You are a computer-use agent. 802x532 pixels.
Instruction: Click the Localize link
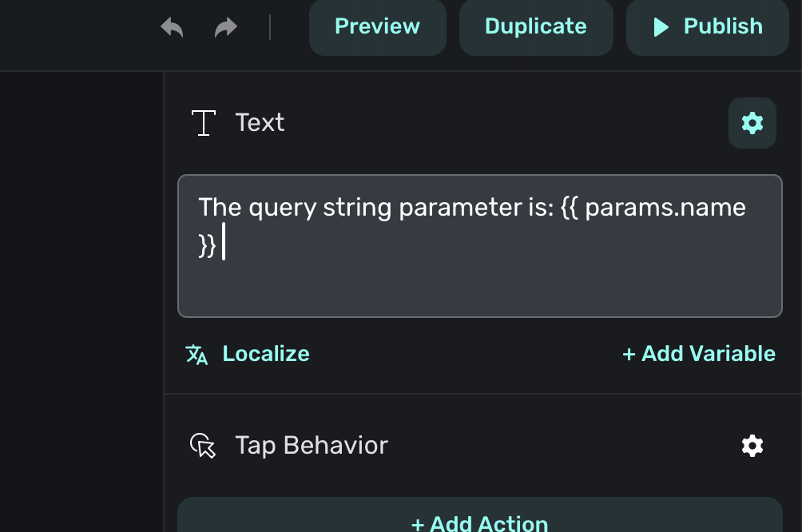point(265,354)
